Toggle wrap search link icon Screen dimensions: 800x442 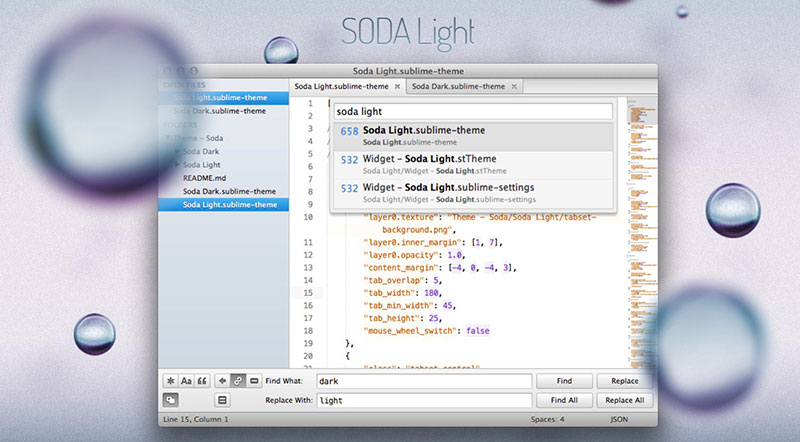238,381
